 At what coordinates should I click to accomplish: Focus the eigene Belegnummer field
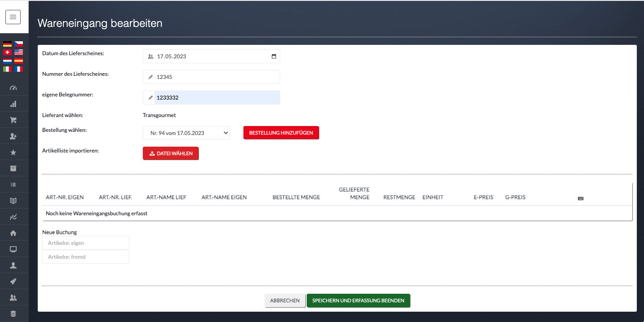pos(212,98)
